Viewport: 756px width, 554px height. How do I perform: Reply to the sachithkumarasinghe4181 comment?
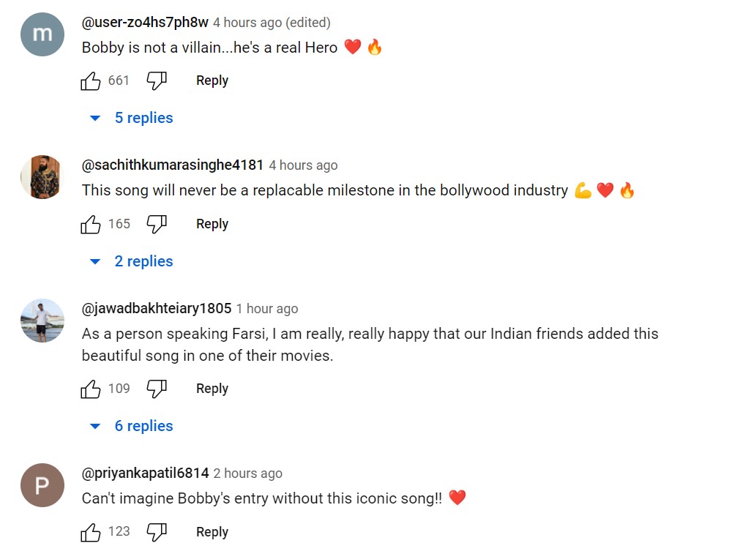[212, 224]
